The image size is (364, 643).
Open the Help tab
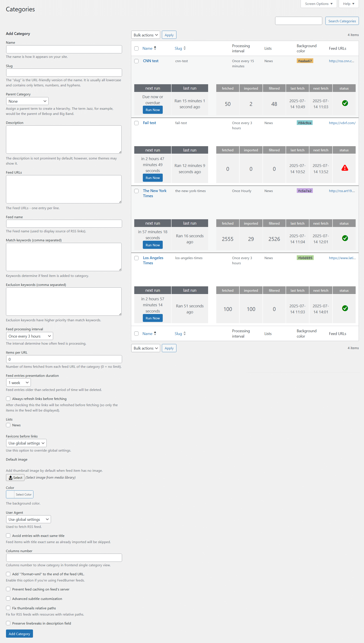tap(349, 4)
